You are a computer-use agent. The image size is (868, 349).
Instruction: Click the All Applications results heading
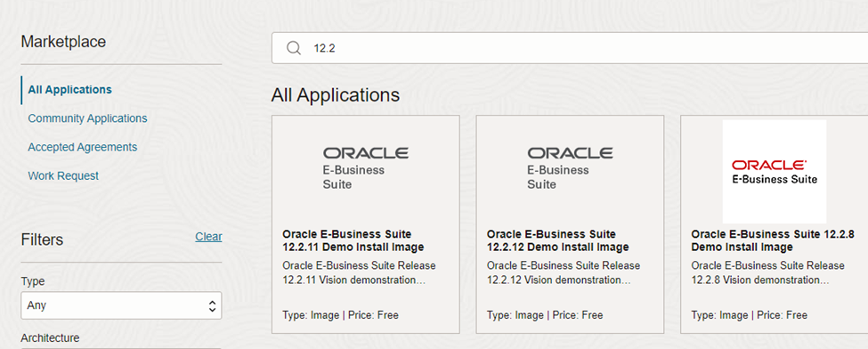[336, 94]
